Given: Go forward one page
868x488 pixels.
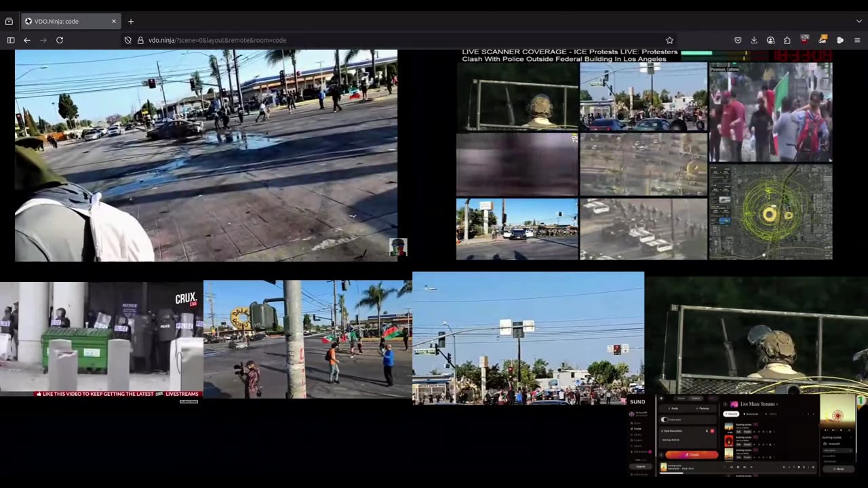Looking at the screenshot, I should point(43,40).
